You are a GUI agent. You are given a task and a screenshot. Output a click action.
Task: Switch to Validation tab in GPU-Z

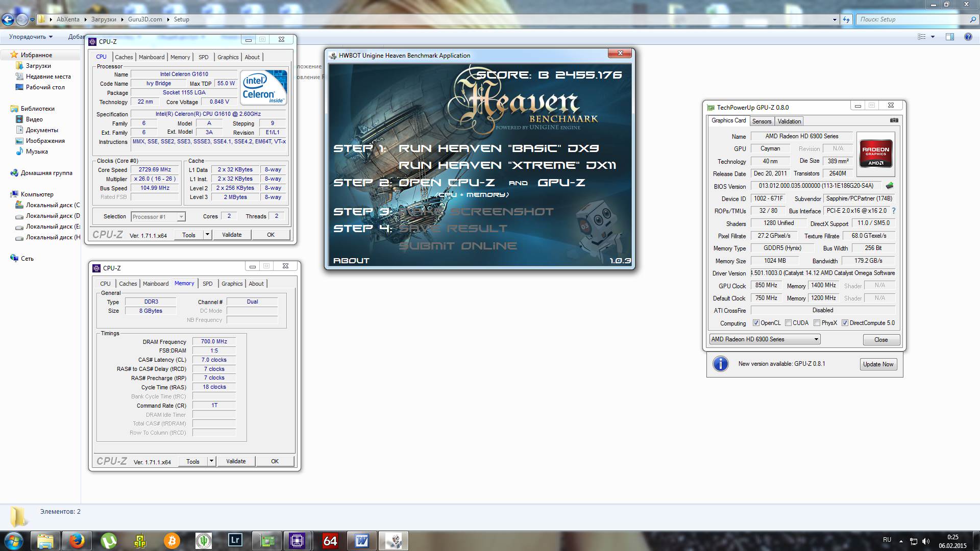[x=789, y=121]
